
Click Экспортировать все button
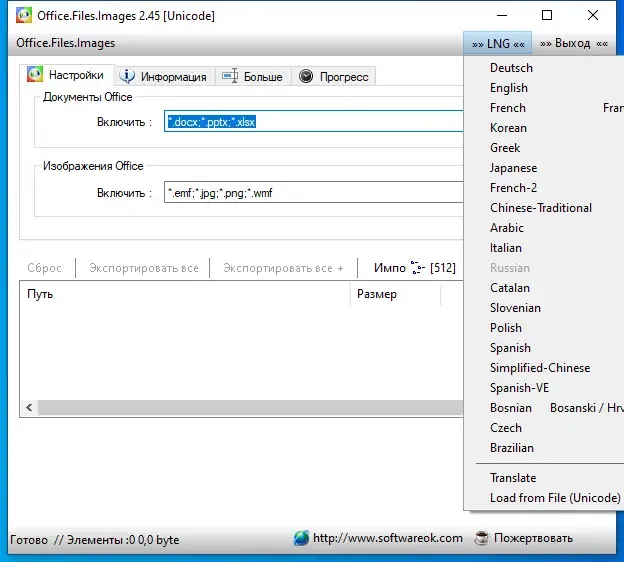[144, 268]
